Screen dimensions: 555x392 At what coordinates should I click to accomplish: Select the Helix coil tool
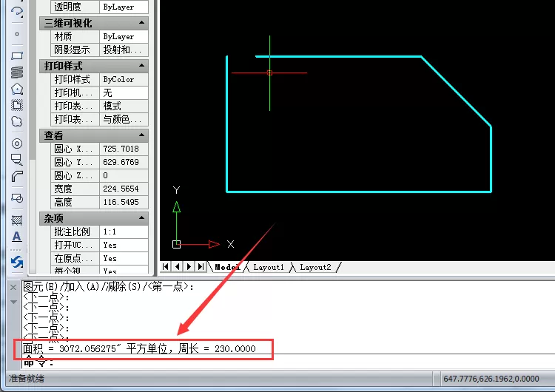[16, 72]
